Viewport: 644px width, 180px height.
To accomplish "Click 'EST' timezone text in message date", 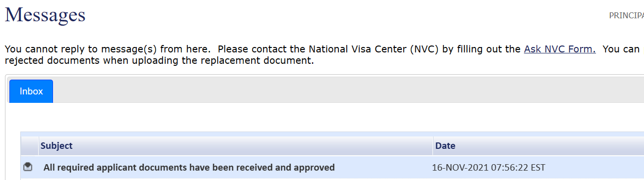I will point(538,168).
